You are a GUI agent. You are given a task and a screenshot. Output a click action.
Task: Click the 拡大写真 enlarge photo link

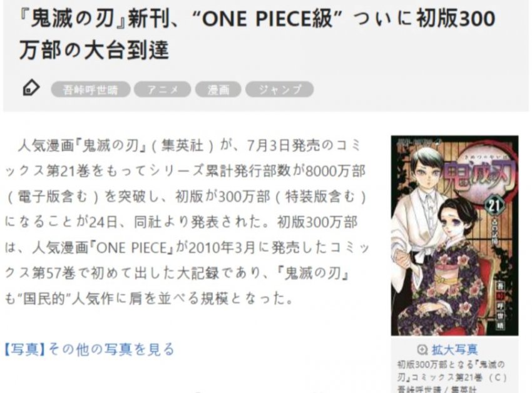(x=454, y=350)
